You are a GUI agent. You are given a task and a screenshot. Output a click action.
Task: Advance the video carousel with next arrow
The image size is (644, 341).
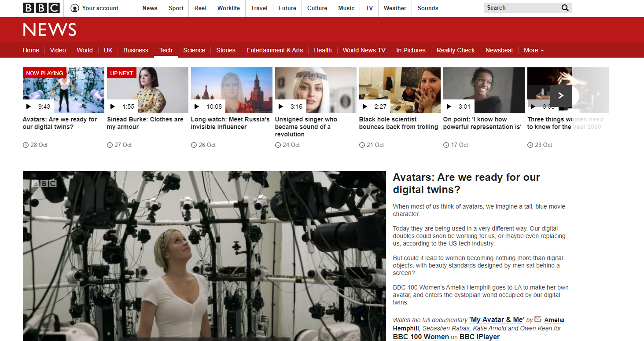point(561,96)
